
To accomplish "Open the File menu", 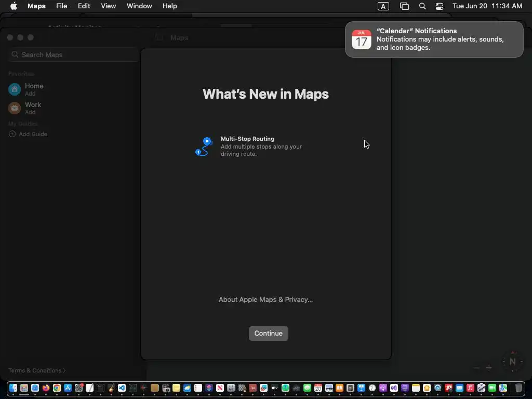I will click(x=61, y=6).
